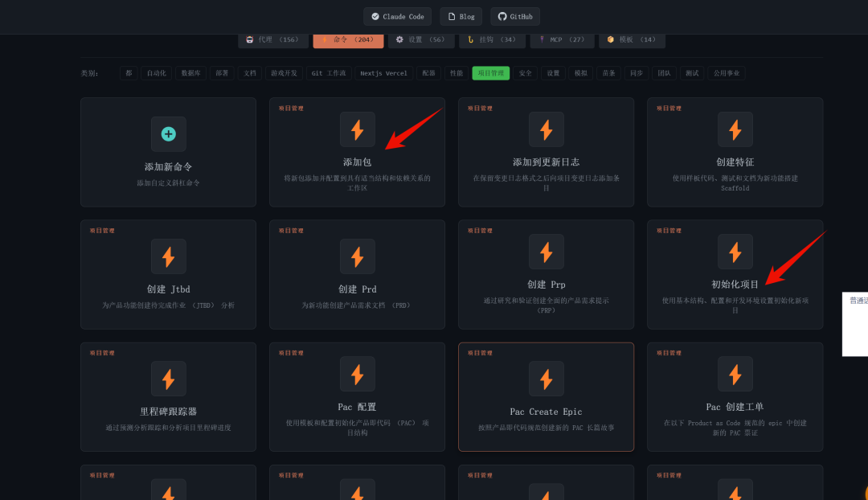The width and height of the screenshot is (868, 500).
Task: Click the gear icon on 设置 tab
Action: click(x=399, y=40)
